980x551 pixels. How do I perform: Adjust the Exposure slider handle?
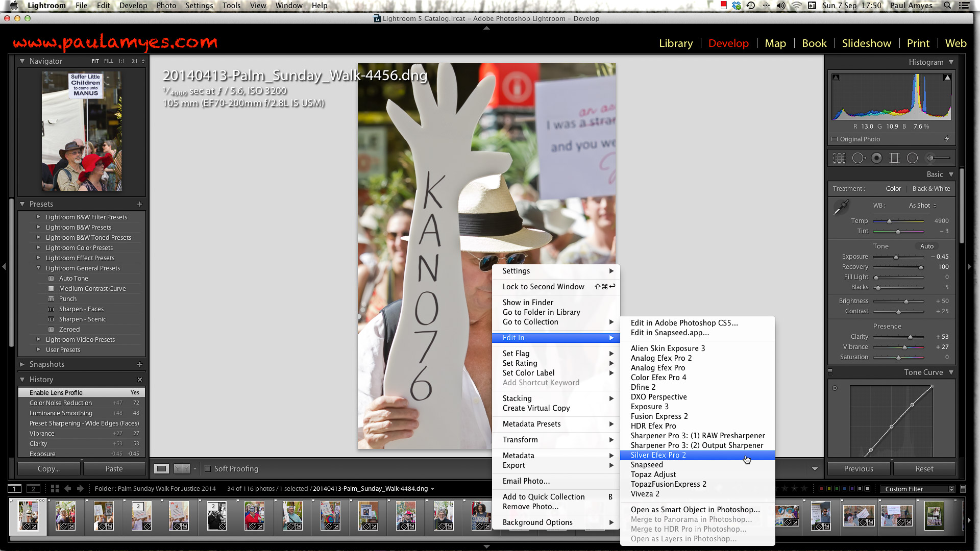[896, 257]
